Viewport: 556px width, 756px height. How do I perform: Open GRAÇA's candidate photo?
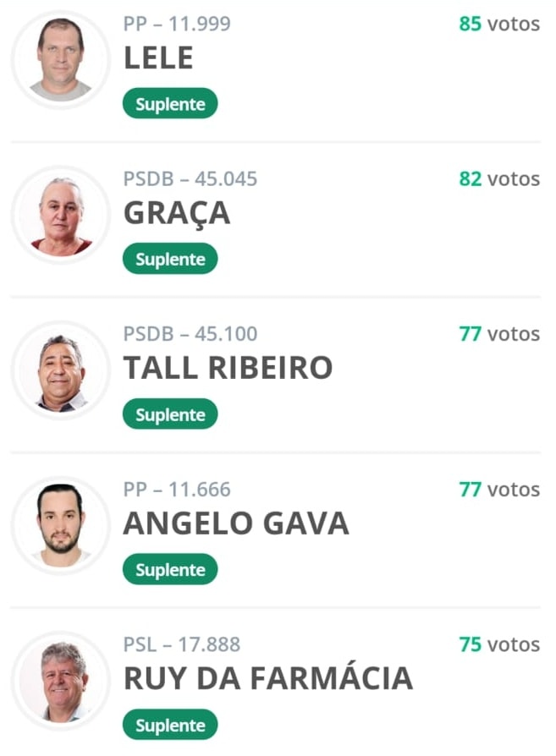coord(61,215)
